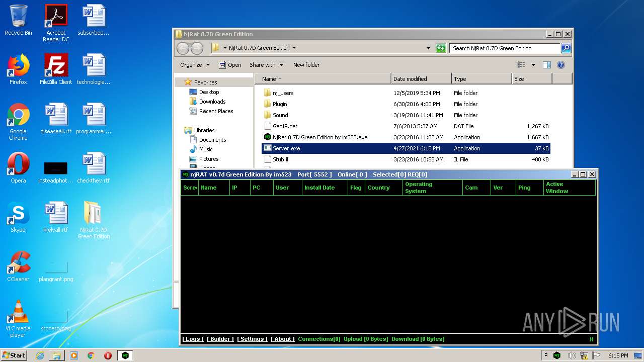Open Music library in navigation pane
644x362 pixels.
click(201, 149)
